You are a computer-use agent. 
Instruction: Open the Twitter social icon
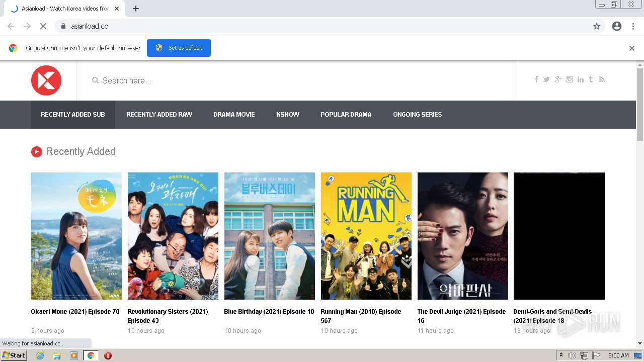tap(546, 79)
